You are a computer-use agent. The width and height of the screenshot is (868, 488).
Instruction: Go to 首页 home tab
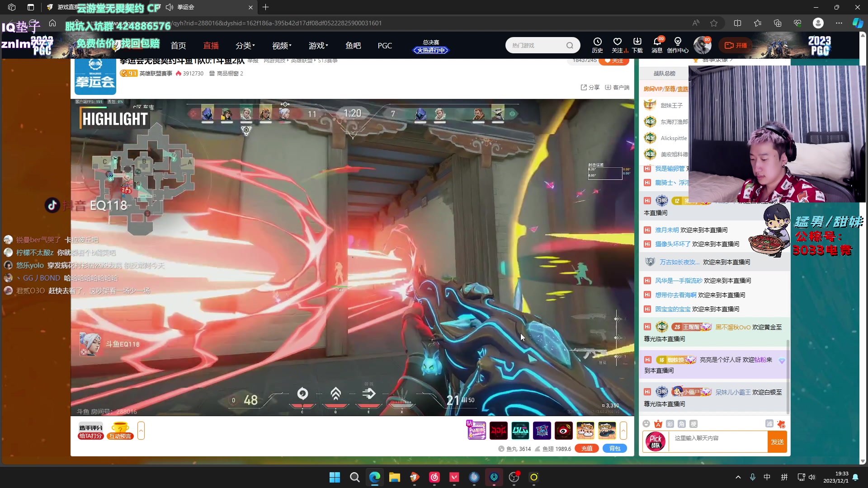[178, 46]
